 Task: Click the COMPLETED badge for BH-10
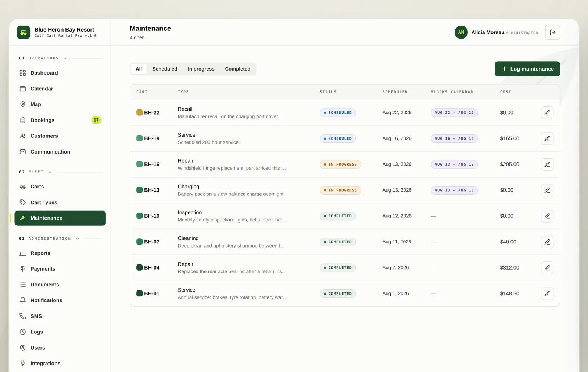point(338,216)
